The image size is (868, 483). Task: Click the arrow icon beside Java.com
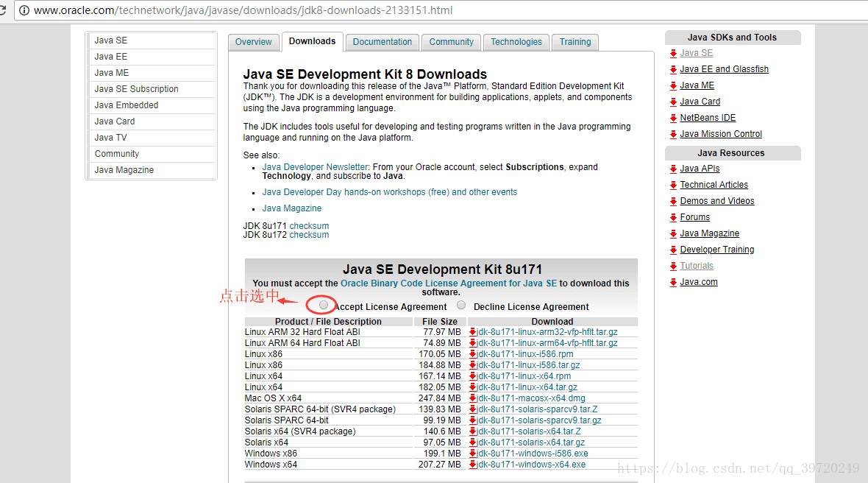coord(673,283)
